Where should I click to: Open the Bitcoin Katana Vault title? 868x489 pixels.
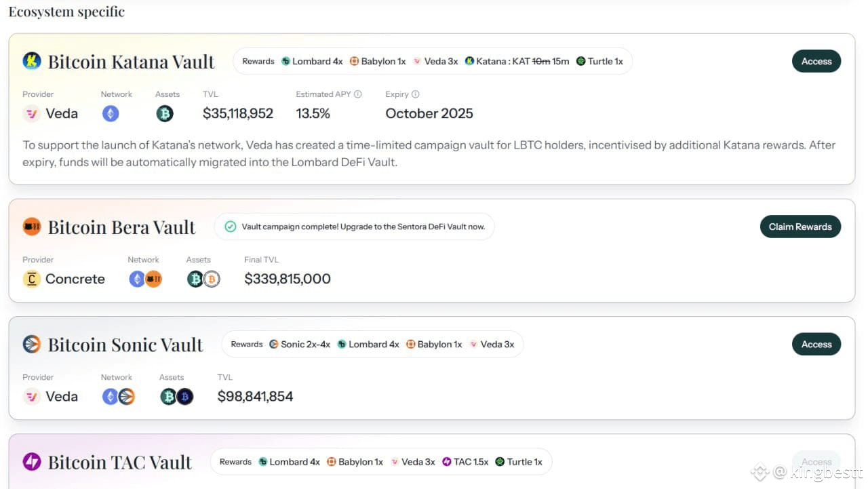[x=131, y=62]
